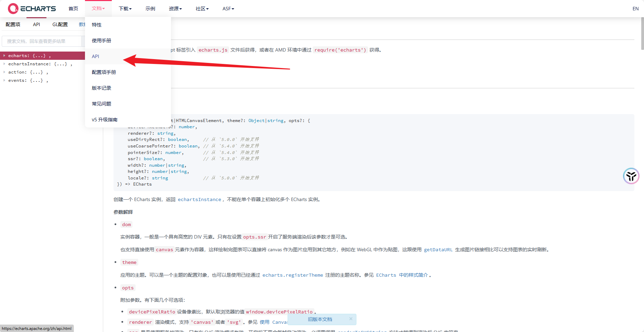
Task: Open the 下载 dropdown menu
Action: (125, 9)
